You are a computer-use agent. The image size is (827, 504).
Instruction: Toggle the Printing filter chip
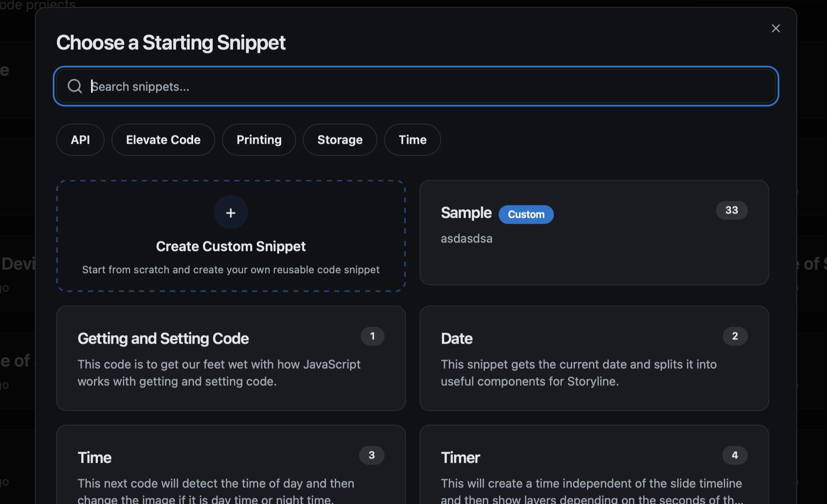point(259,140)
